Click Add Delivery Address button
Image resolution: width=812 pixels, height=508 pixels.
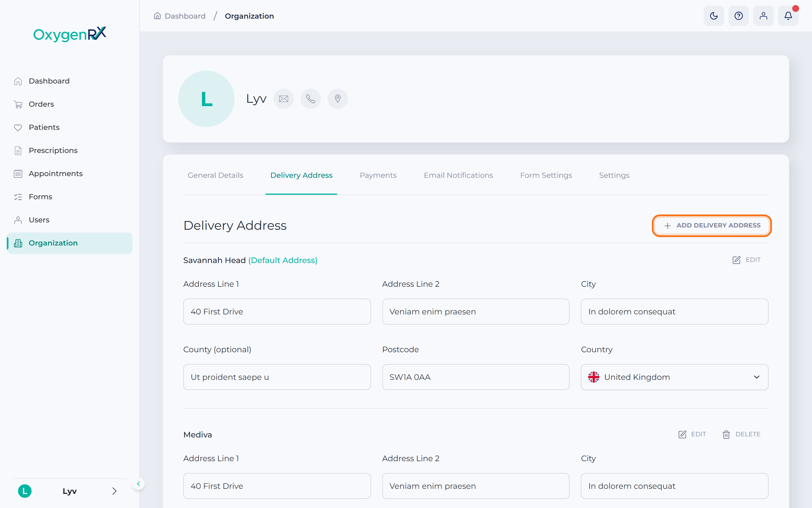click(x=712, y=225)
